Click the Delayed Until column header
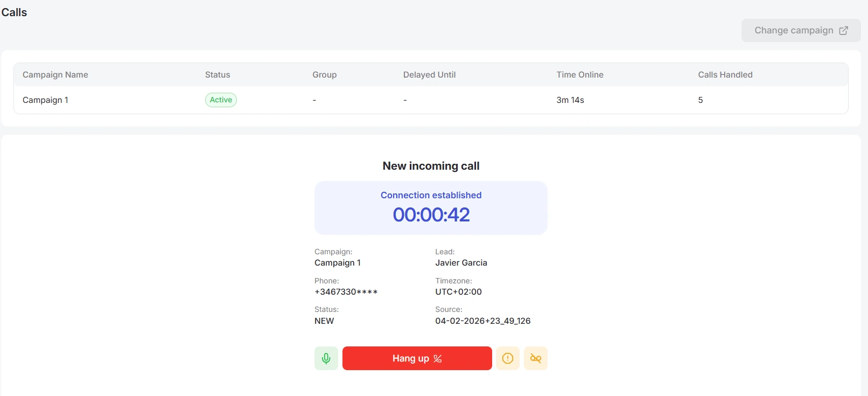The width and height of the screenshot is (868, 396). tap(430, 75)
